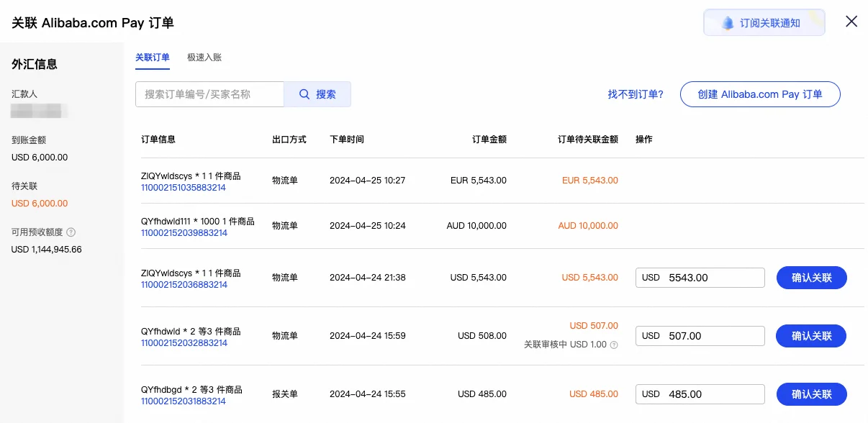Click the speaker icon on 订阅关联通知 button
The height and width of the screenshot is (423, 868).
point(728,22)
